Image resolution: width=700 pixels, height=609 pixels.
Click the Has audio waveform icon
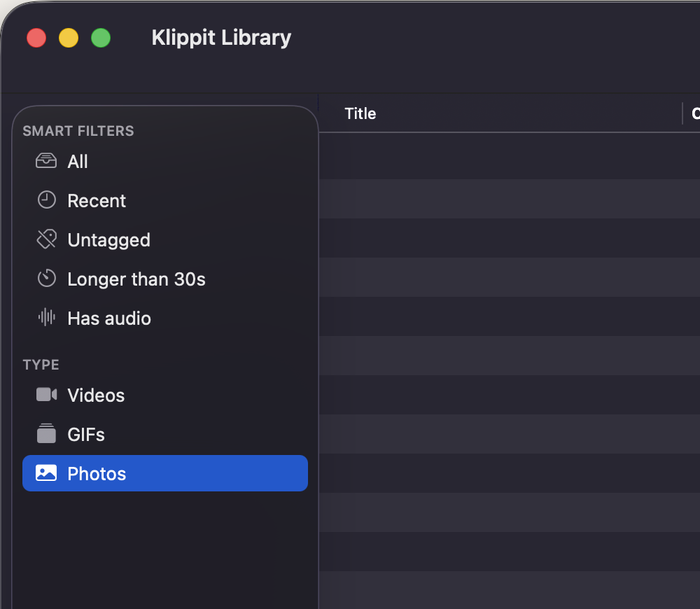(x=46, y=317)
